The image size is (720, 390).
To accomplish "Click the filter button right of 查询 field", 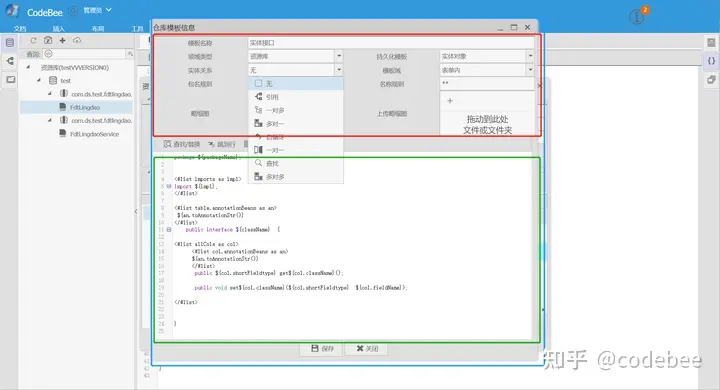I will pyautogui.click(x=130, y=54).
